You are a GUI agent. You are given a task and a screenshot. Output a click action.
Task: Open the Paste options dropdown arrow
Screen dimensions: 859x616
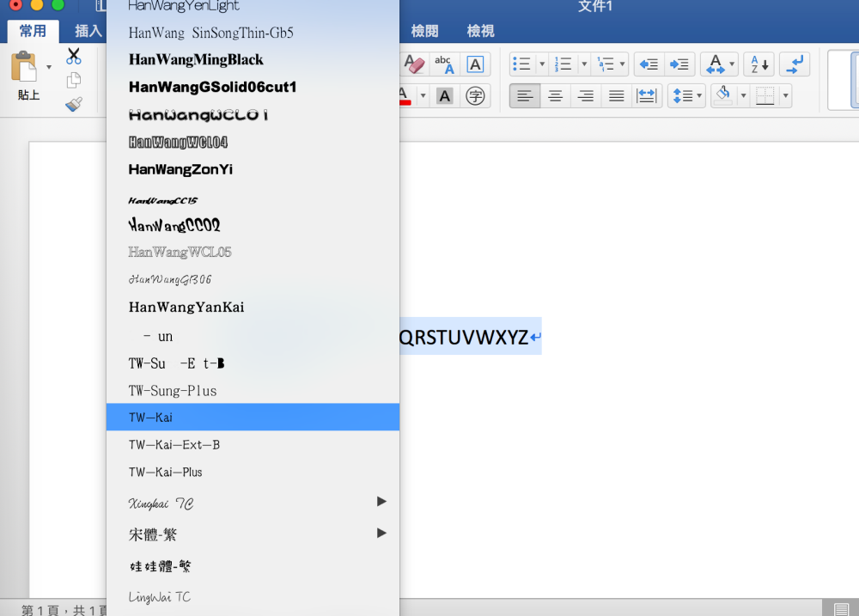point(49,67)
